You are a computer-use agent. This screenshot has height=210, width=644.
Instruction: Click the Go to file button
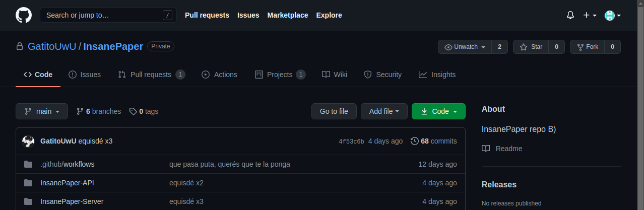(334, 111)
